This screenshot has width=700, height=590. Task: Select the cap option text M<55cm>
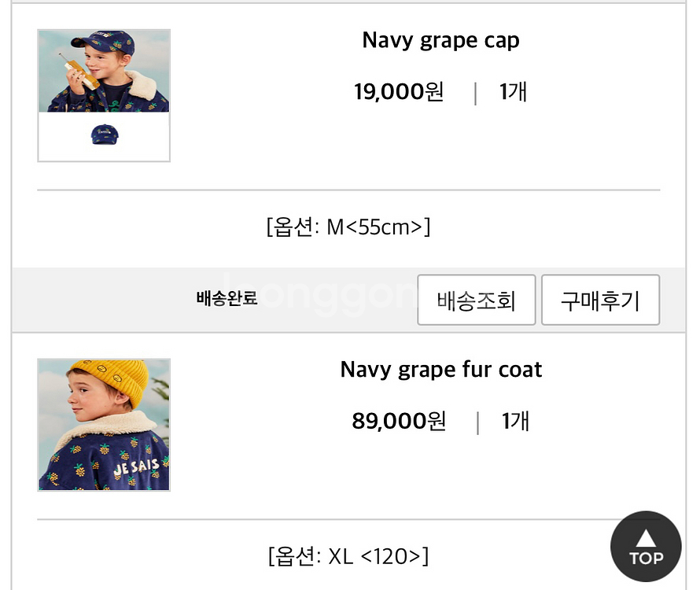348,228
